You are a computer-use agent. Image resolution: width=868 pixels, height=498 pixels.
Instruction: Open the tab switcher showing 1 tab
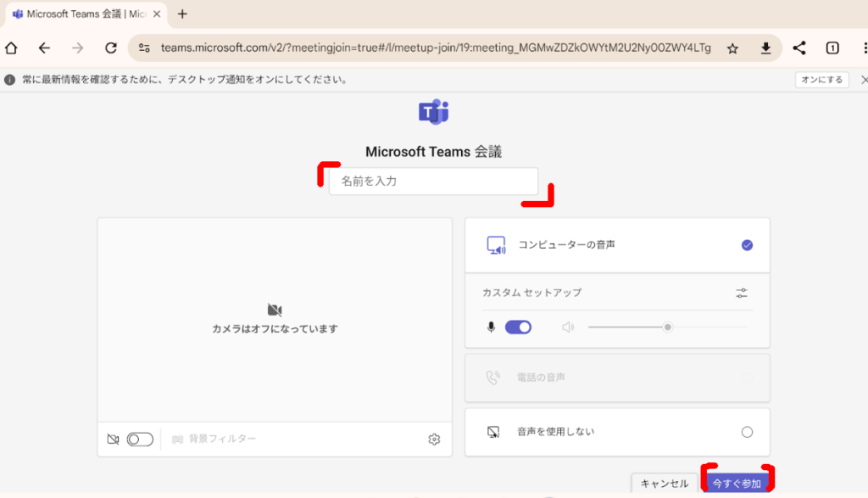point(832,48)
